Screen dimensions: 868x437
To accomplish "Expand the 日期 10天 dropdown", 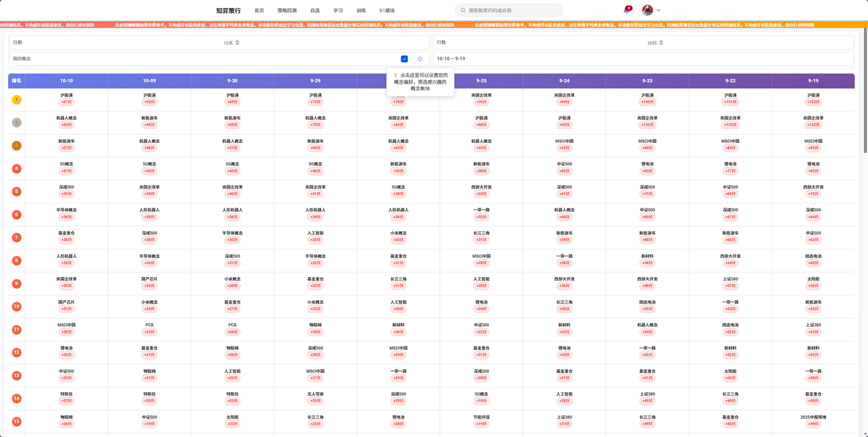I will tap(231, 43).
